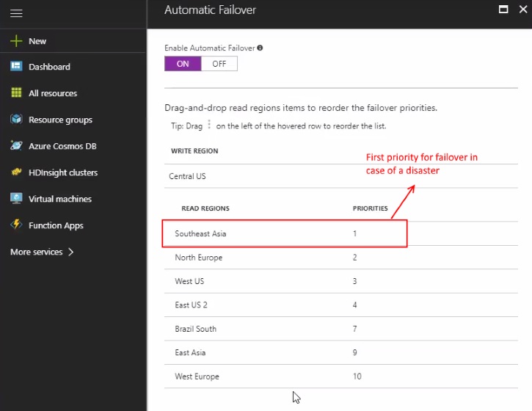Close the Automatic Failover blade
Screen dimensions: 532x411
tap(522, 10)
